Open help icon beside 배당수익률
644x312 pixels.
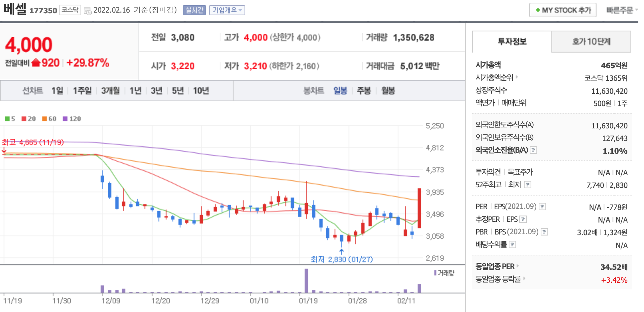tap(513, 245)
